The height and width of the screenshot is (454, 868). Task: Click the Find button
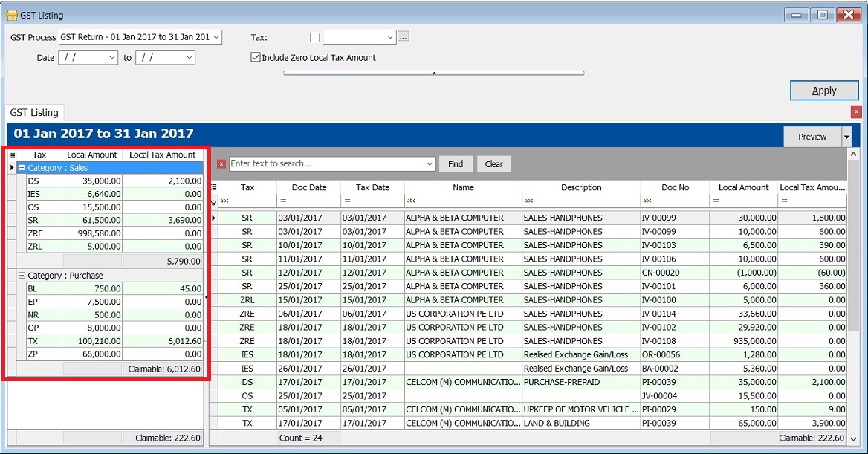pyautogui.click(x=455, y=164)
